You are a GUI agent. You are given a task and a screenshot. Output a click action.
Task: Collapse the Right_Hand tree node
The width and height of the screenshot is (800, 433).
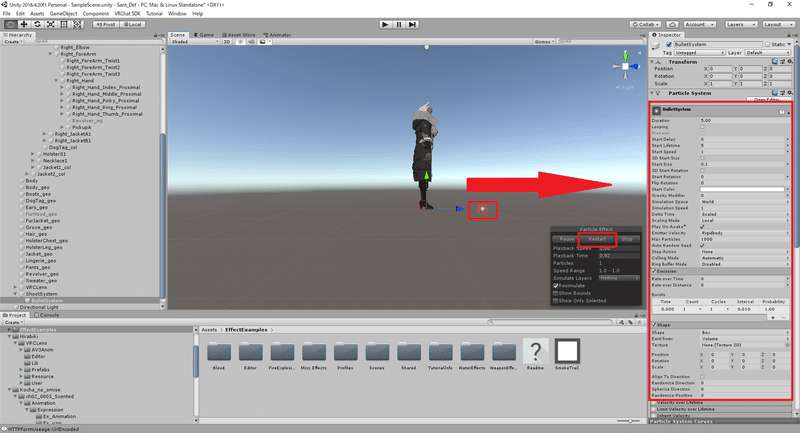coord(56,81)
